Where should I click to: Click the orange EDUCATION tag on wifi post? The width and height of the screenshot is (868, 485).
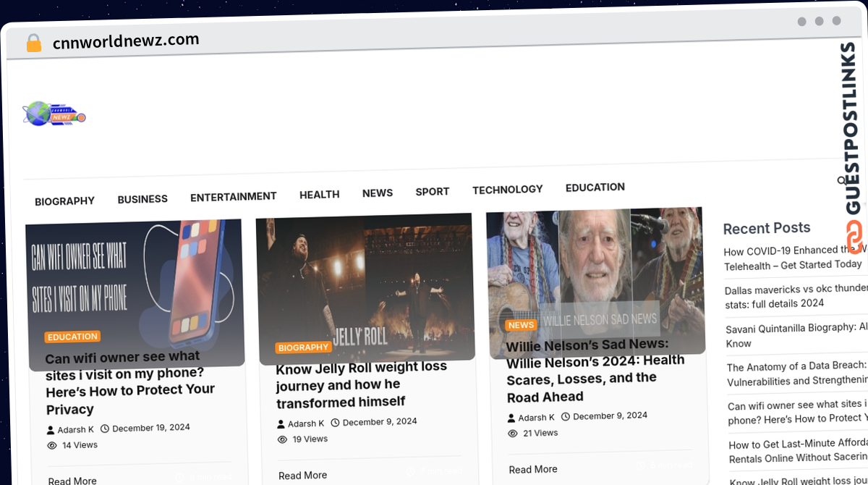click(72, 337)
